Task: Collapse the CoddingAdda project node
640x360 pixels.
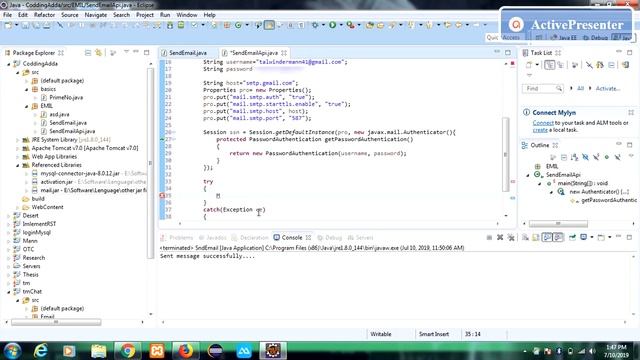Action: (9, 64)
